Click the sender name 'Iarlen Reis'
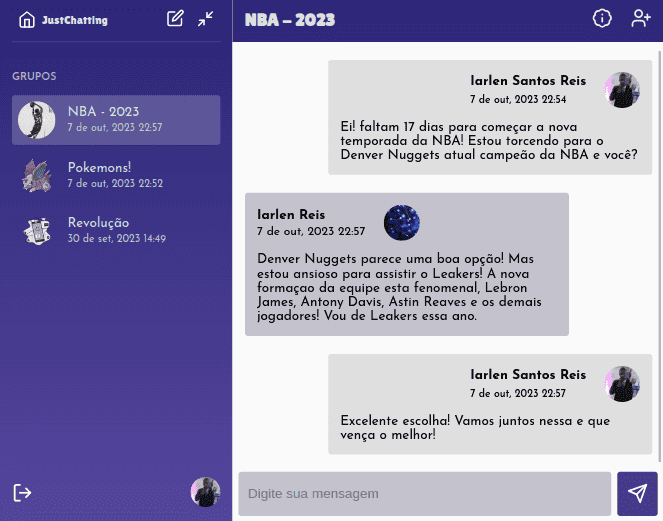This screenshot has height=521, width=663. (291, 214)
